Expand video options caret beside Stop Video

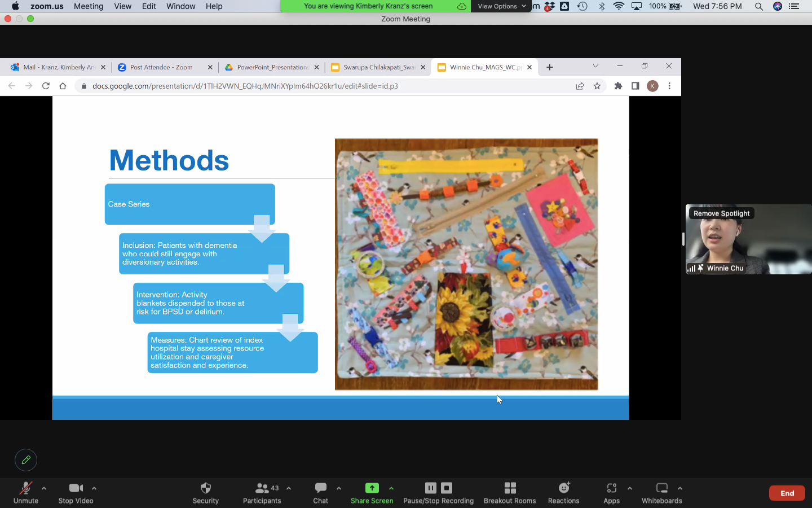pyautogui.click(x=94, y=488)
